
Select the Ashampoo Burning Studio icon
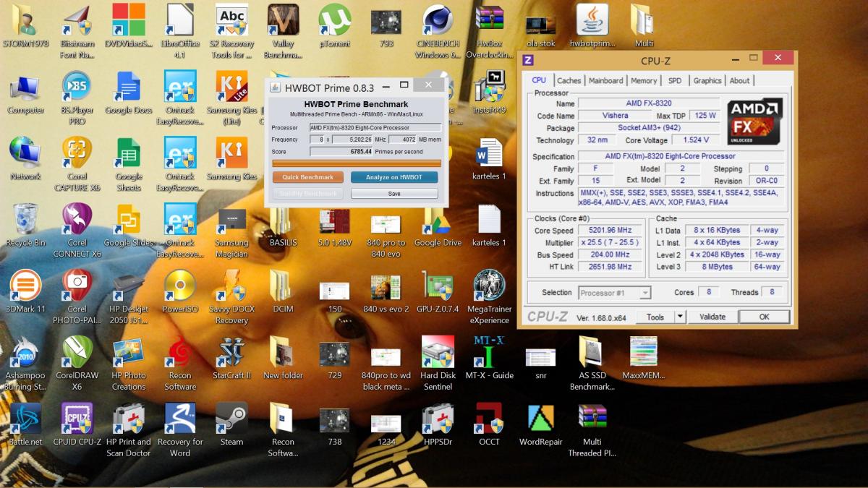coord(25,364)
